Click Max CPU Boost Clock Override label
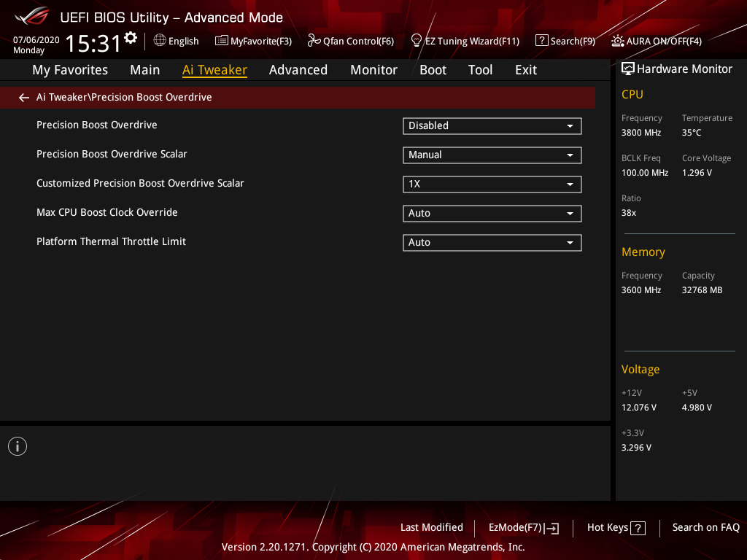Viewport: 747px width, 560px height. [x=107, y=212]
